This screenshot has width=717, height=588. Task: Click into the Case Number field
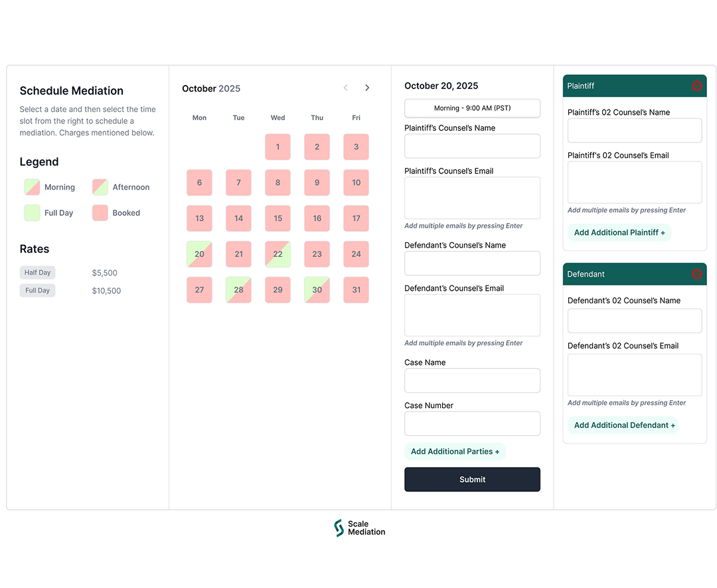click(x=472, y=423)
